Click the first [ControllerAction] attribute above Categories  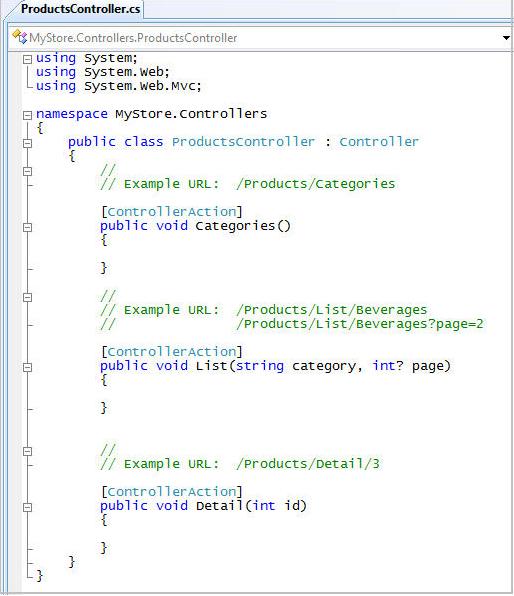[172, 212]
